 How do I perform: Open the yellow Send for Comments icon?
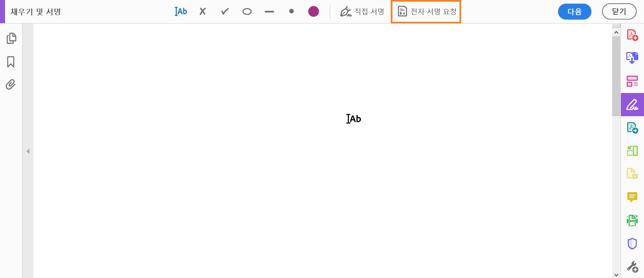(x=632, y=174)
